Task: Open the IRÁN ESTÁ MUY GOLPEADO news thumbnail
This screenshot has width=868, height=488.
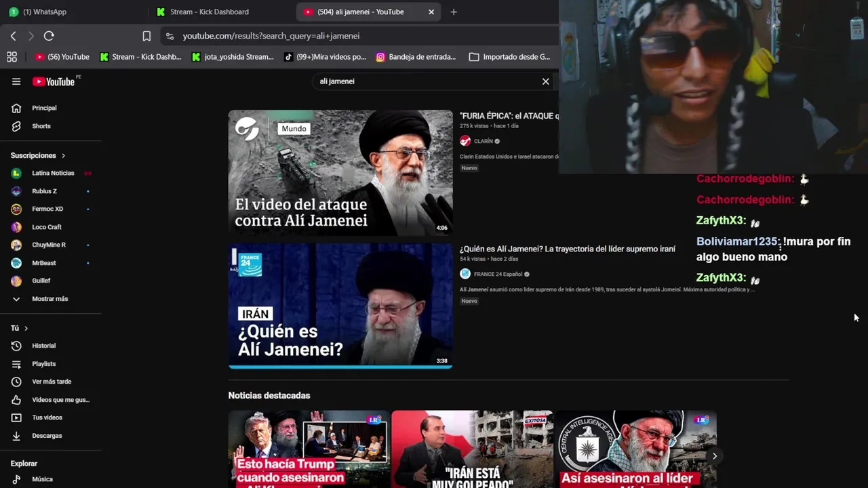Action: coord(473,449)
